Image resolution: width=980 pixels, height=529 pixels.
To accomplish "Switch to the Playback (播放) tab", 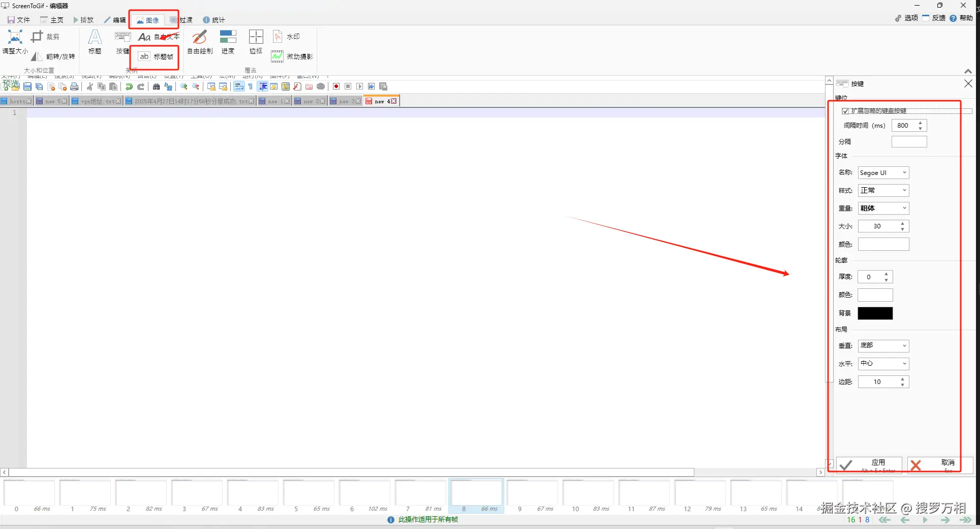I will [83, 20].
